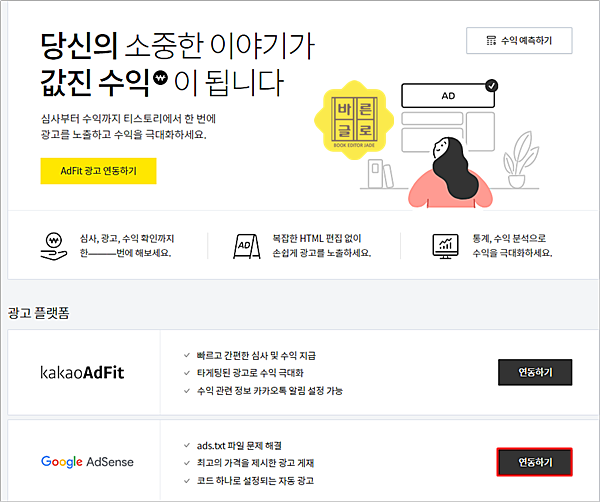Click the 광고 플랫폼 heading

[39, 313]
